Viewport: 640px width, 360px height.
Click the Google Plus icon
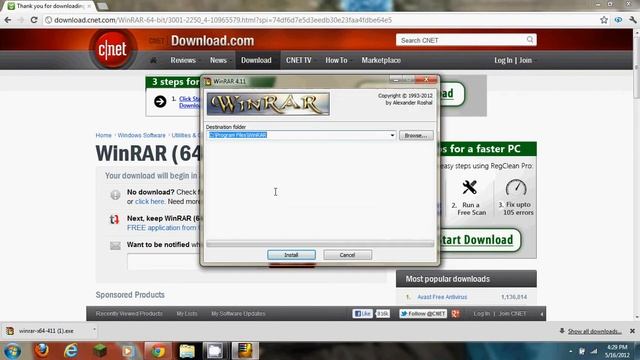(x=456, y=313)
